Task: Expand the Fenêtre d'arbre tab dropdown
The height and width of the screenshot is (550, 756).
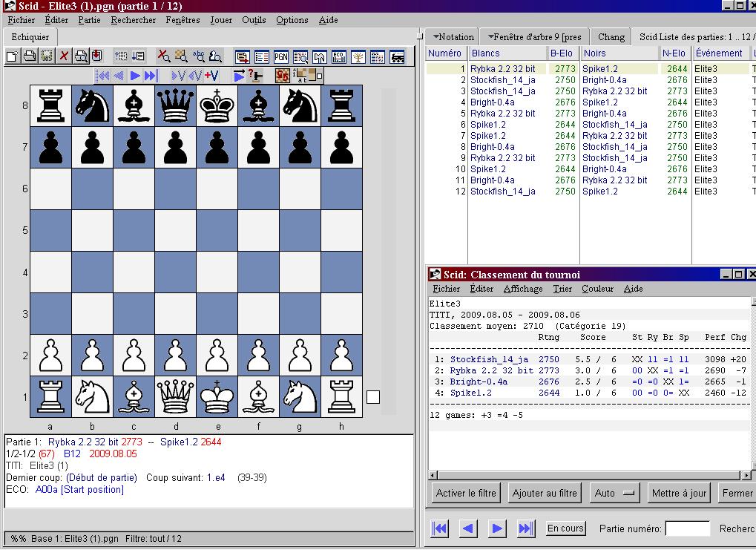Action: point(491,36)
